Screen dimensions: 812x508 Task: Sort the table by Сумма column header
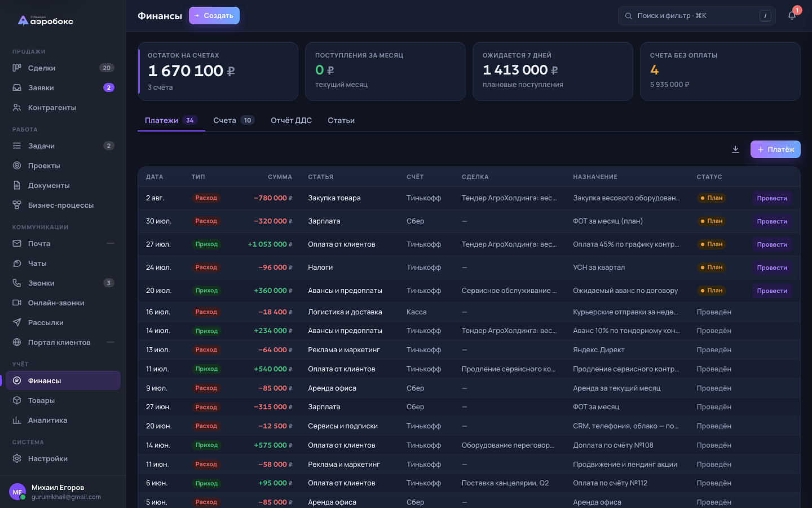coord(280,177)
